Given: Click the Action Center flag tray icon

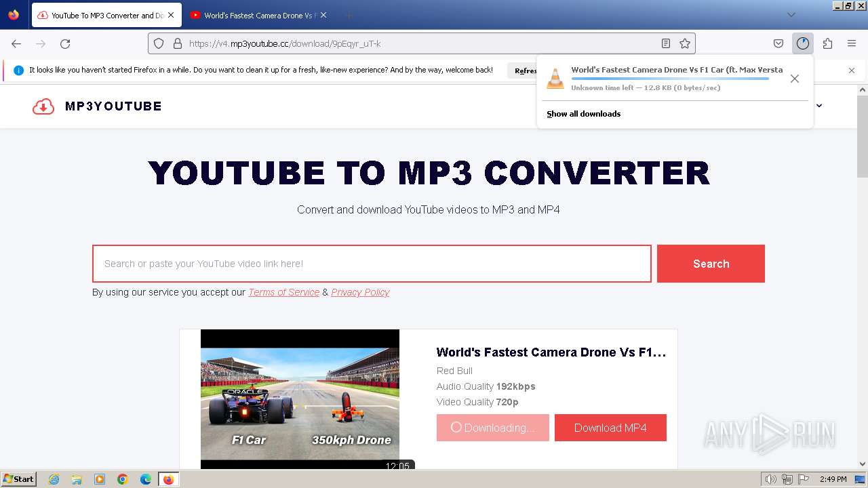Looking at the screenshot, I should (x=804, y=479).
